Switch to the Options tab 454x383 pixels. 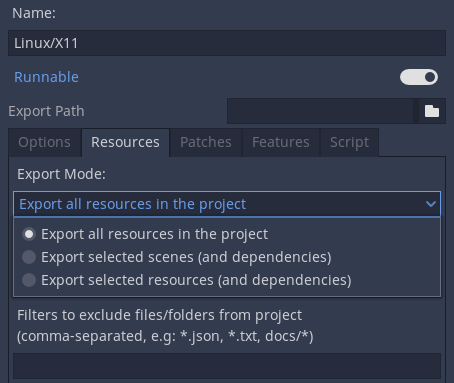pos(44,142)
